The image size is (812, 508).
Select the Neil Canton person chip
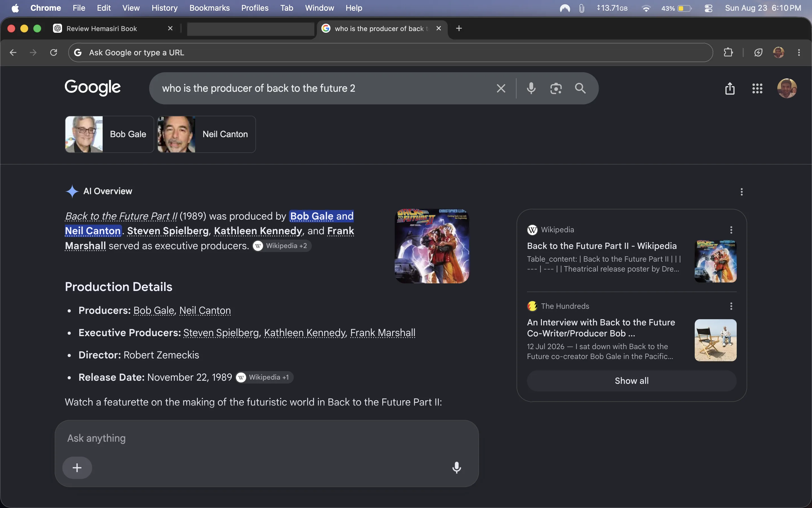tap(207, 134)
